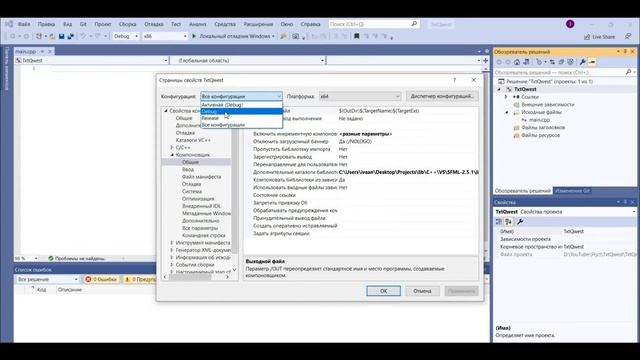Select main.cpp file in Solution Explorer
Viewport: 640px width, 360px height.
click(539, 120)
